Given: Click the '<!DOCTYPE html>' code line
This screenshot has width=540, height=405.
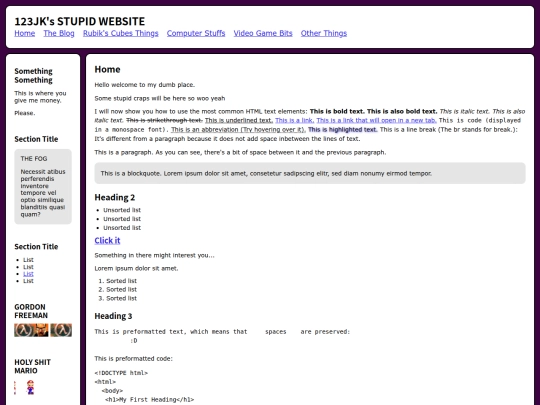Looking at the screenshot, I should point(121,373).
